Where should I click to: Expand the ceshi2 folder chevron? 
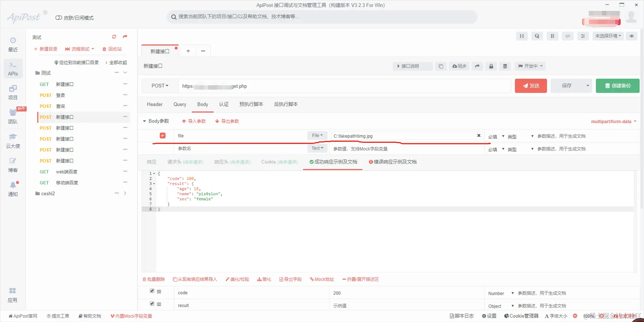pyautogui.click(x=125, y=193)
